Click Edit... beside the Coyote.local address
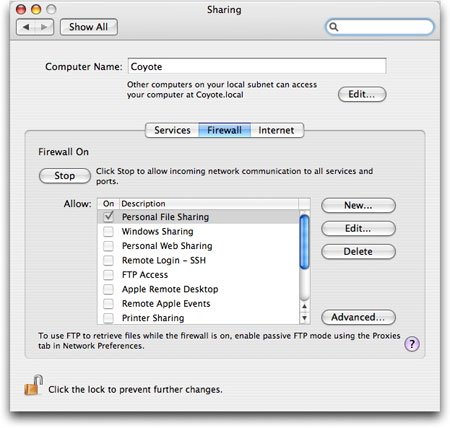 (x=362, y=94)
